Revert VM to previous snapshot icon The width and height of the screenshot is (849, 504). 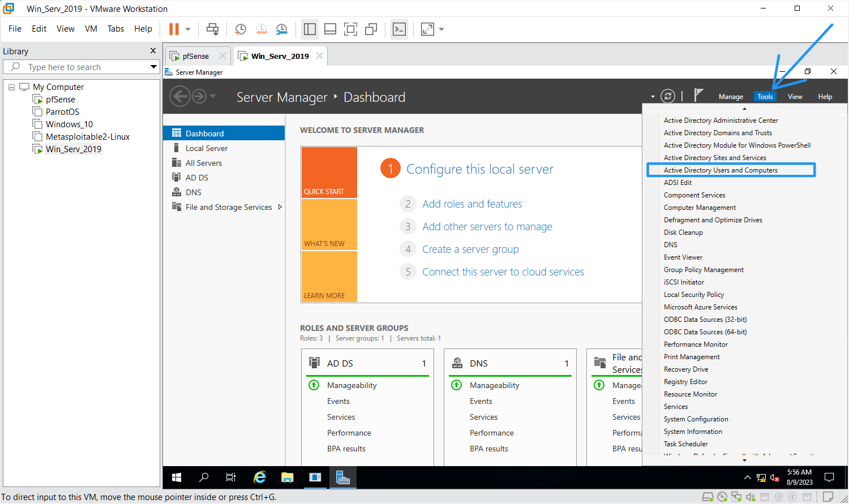pyautogui.click(x=261, y=29)
